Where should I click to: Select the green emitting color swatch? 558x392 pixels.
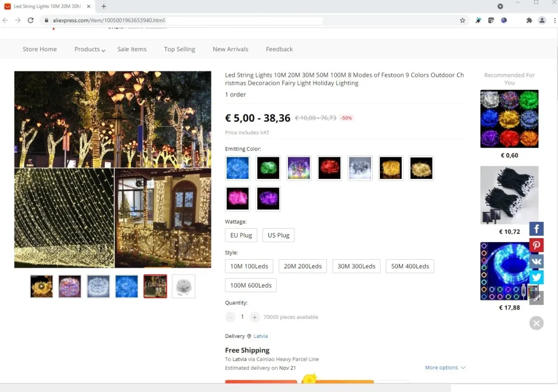pyautogui.click(x=268, y=168)
